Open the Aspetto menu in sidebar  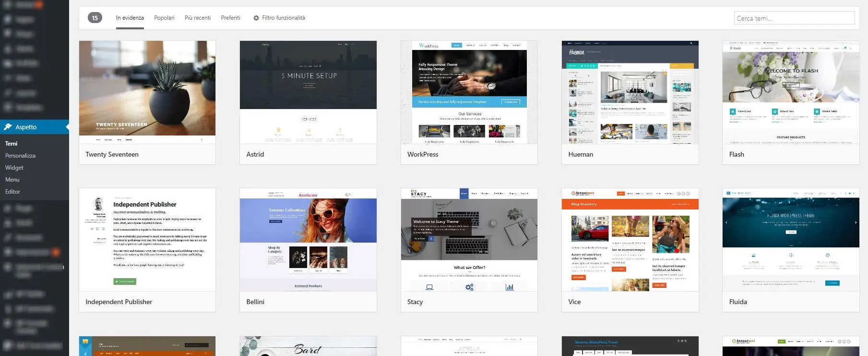(35, 127)
